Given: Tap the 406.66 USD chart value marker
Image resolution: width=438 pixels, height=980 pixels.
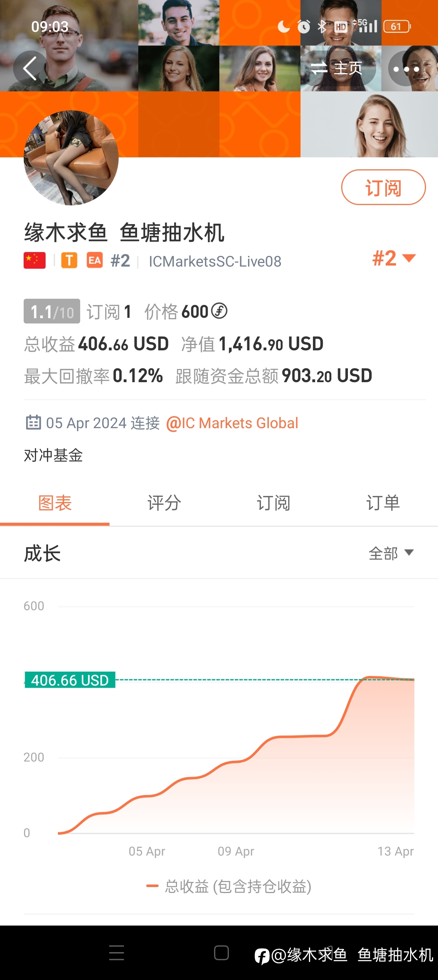Looking at the screenshot, I should pyautogui.click(x=70, y=680).
